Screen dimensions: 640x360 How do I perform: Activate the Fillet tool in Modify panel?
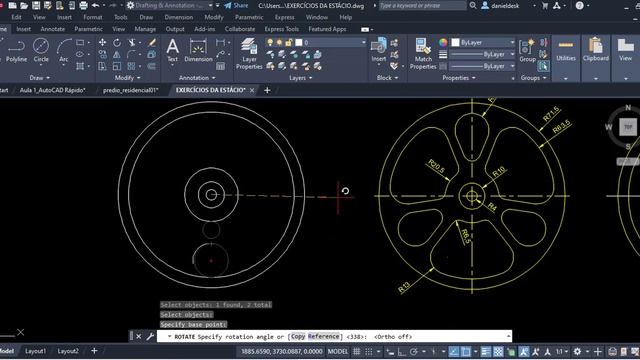131,54
